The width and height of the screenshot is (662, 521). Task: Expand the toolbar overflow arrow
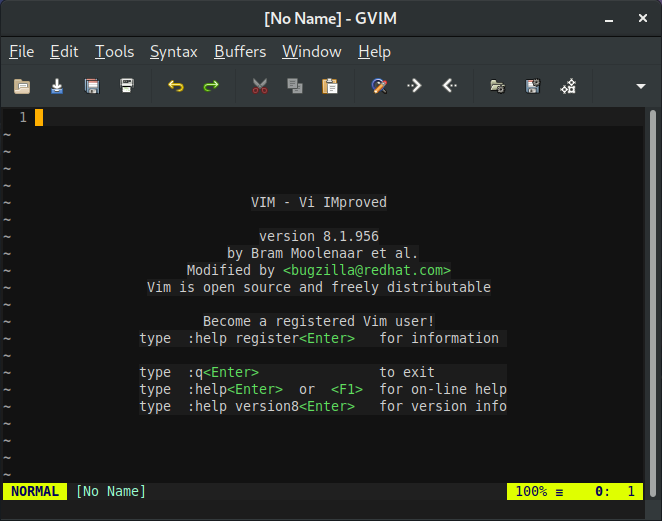pyautogui.click(x=640, y=86)
